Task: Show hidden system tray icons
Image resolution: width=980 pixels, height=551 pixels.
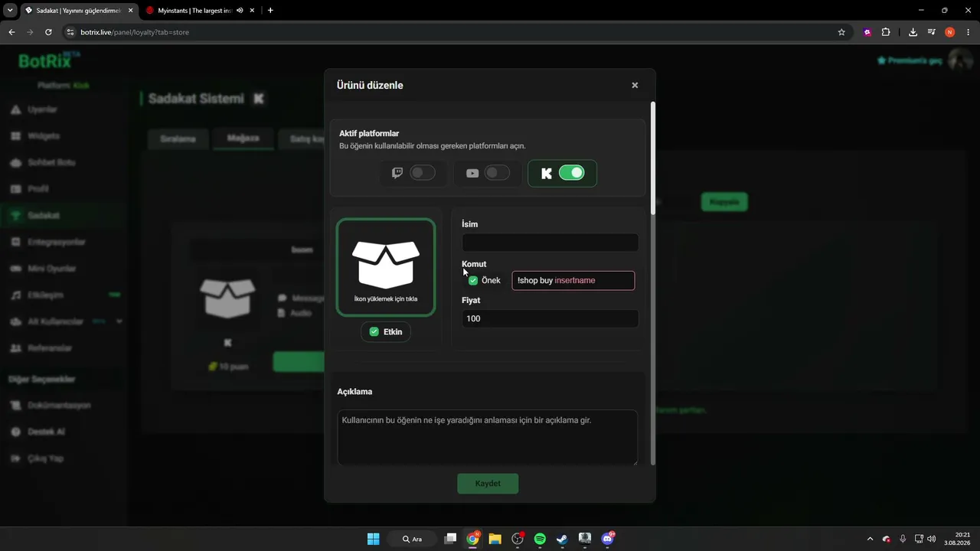Action: [869, 539]
